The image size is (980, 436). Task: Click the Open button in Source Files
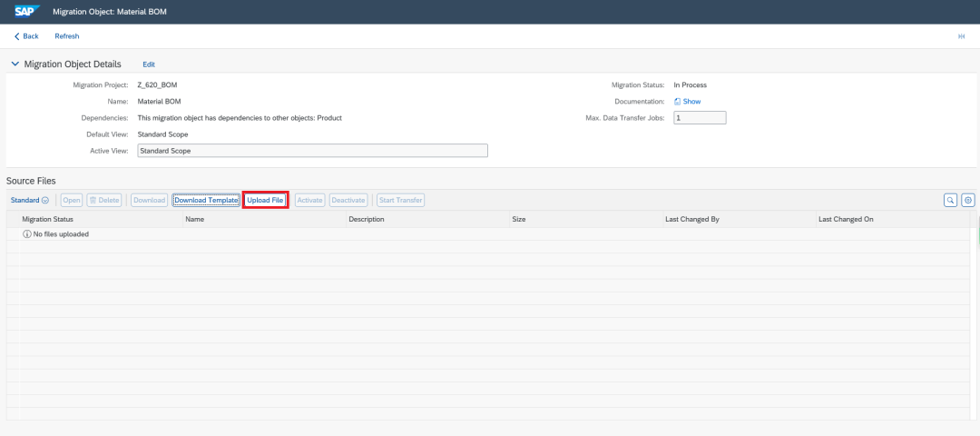click(72, 200)
